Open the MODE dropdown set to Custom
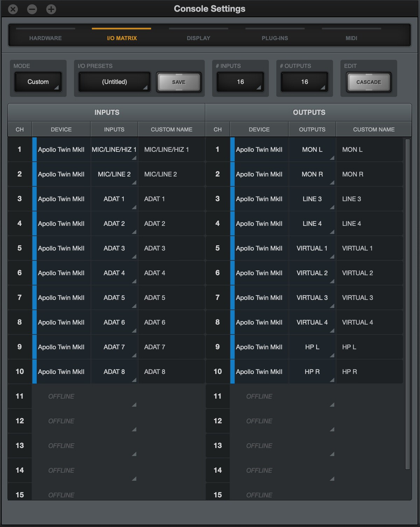The image size is (420, 527). (x=38, y=82)
